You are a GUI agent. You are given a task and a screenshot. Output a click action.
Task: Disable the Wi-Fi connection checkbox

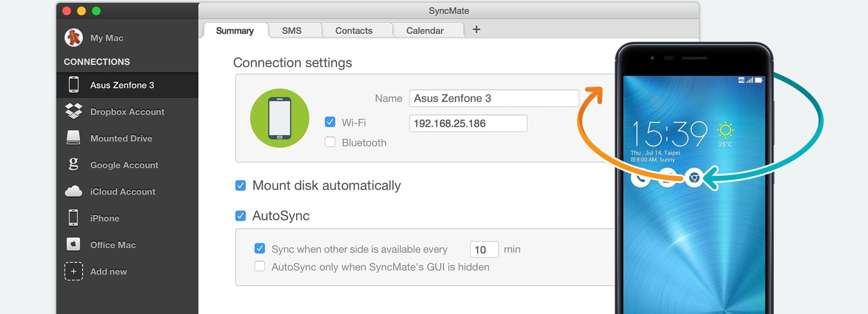point(330,122)
